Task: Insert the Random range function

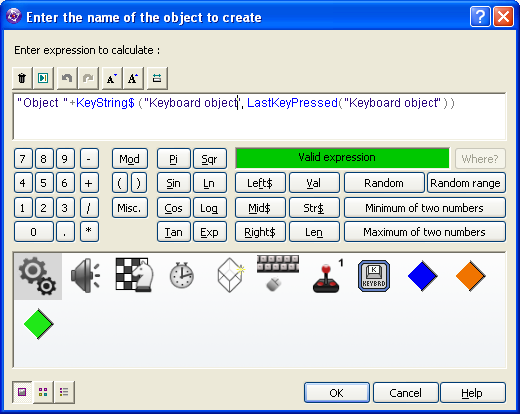Action: click(466, 183)
